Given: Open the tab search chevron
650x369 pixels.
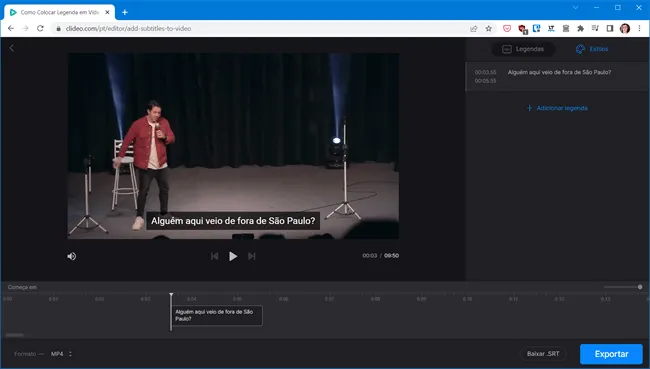Looking at the screenshot, I should pos(575,7).
